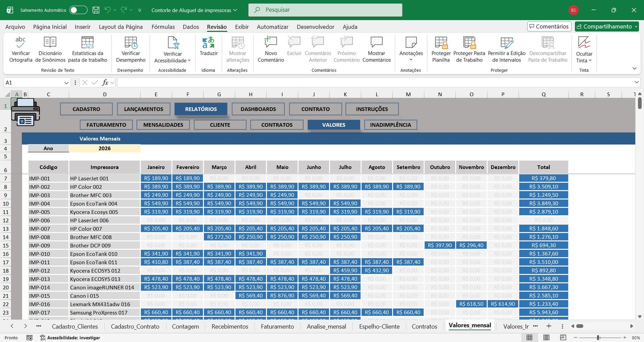The image size is (644, 342).
Task: Click Mostrar Comentários icon
Action: click(x=376, y=42)
